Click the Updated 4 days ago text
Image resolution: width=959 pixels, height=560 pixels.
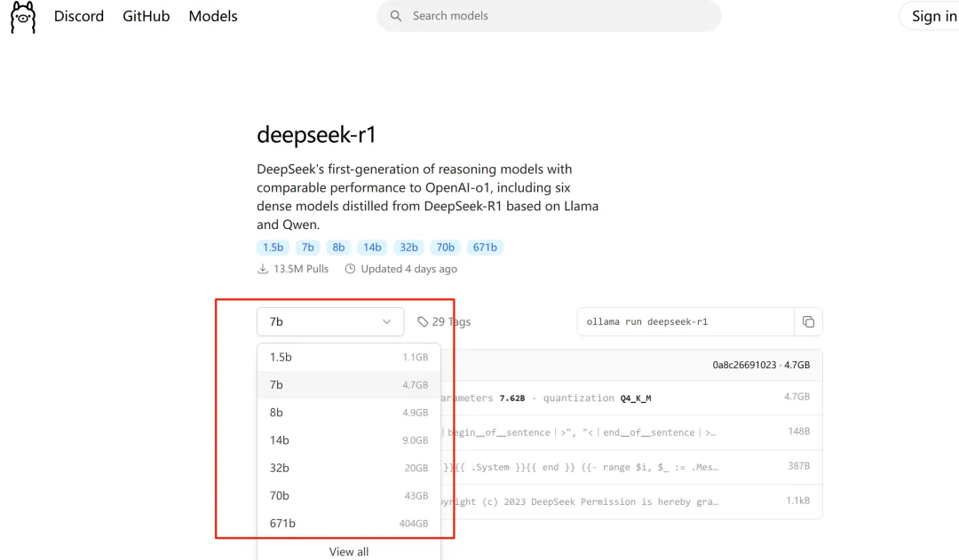tap(408, 269)
